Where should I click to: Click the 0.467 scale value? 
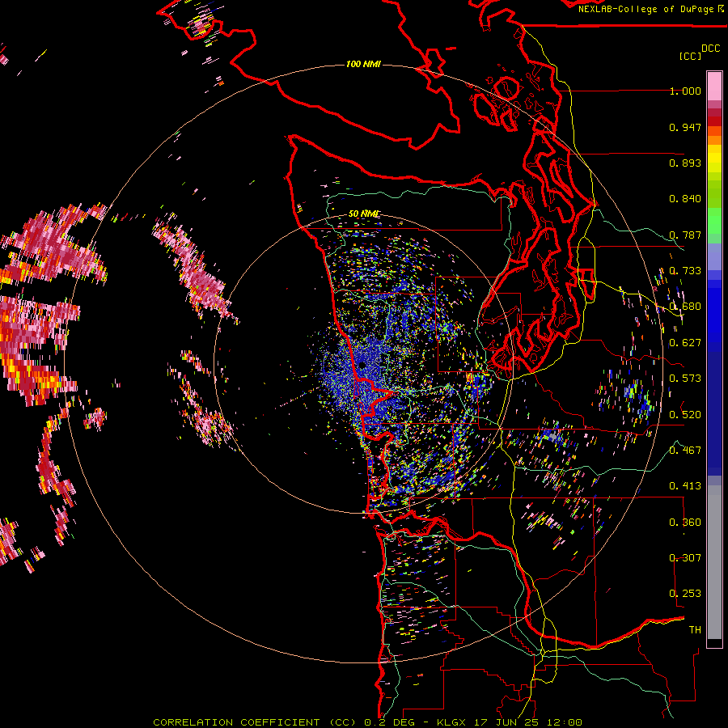click(x=685, y=450)
